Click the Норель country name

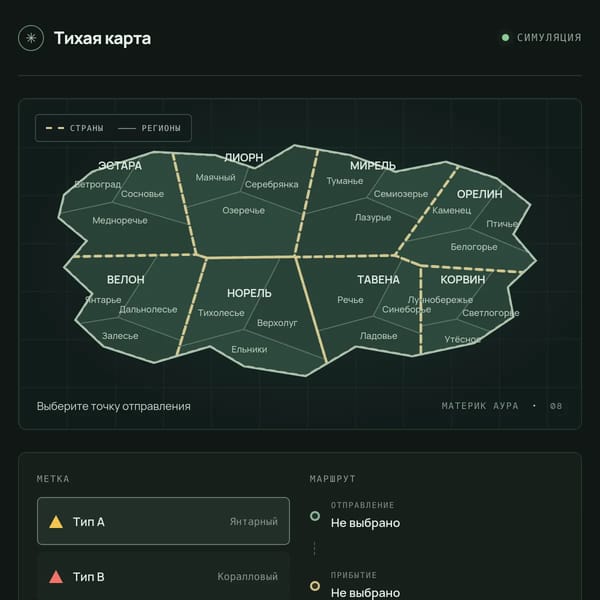pyautogui.click(x=249, y=293)
